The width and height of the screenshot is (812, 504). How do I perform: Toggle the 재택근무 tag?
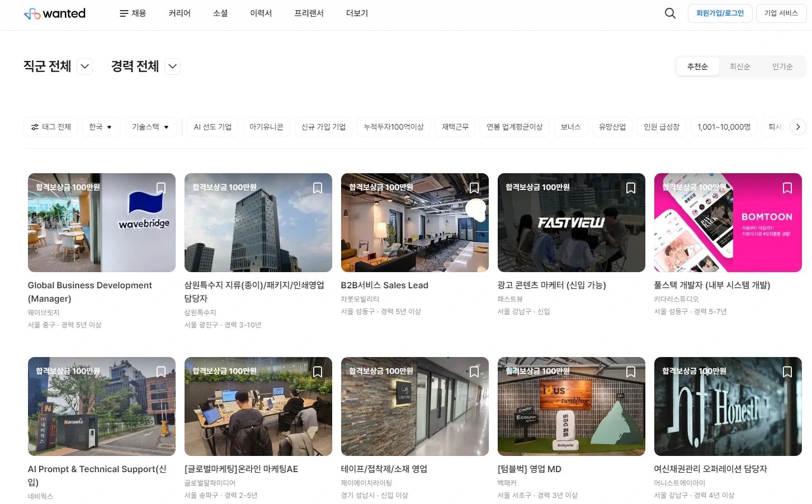(x=455, y=127)
